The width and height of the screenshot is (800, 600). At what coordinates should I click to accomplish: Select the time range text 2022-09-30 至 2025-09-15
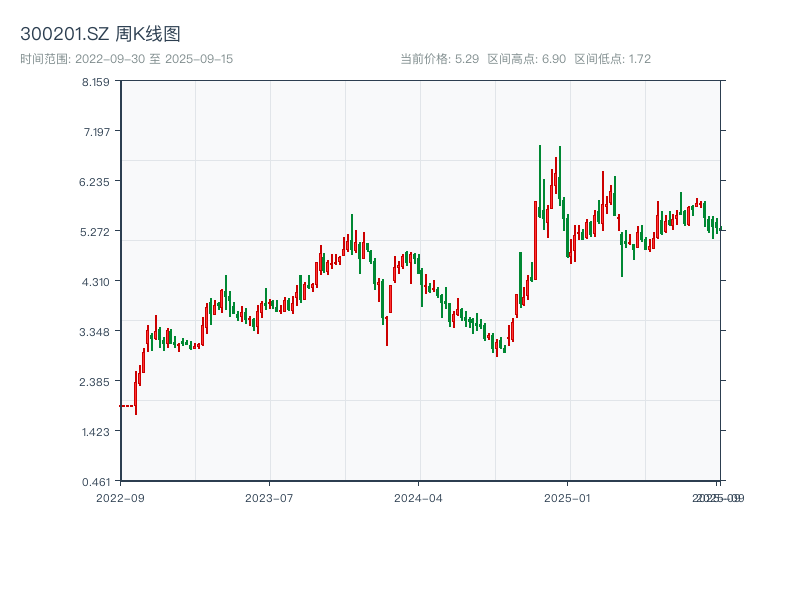[154, 59]
